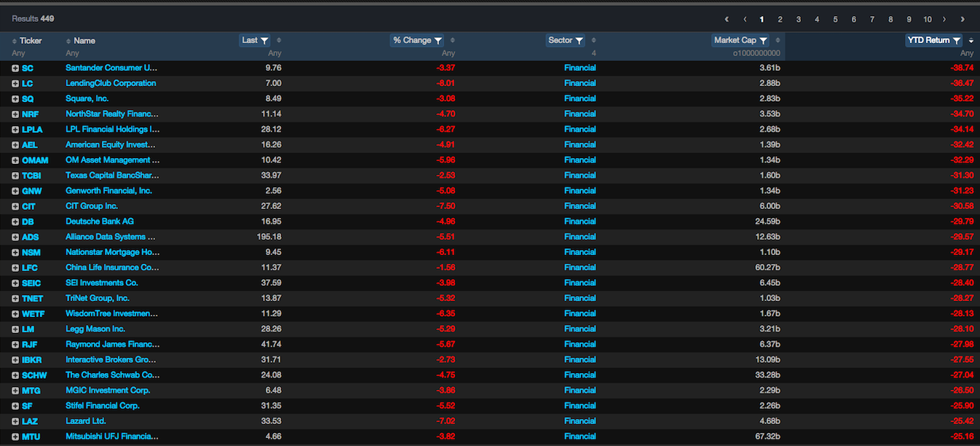Click the sort arrows beside Sector
Viewport: 980px width, 446px height.
[x=593, y=41]
